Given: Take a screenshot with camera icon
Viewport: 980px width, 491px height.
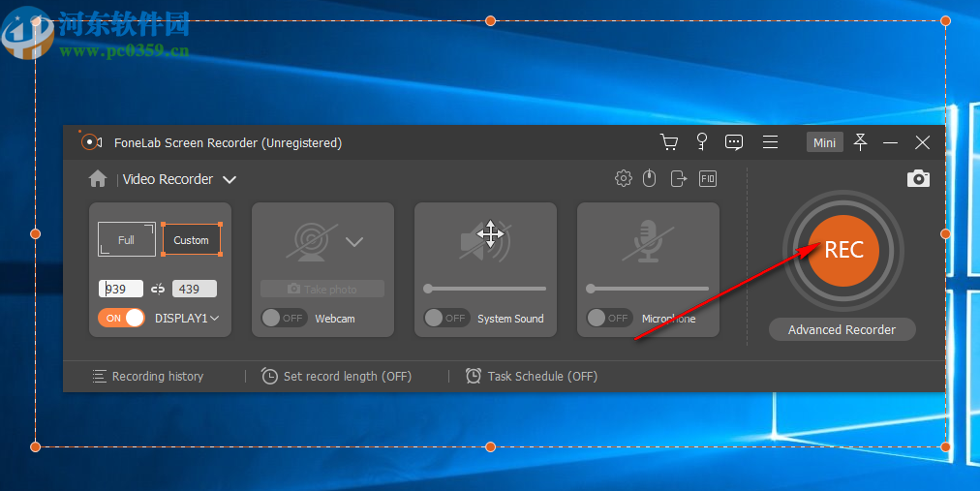Looking at the screenshot, I should (x=918, y=178).
